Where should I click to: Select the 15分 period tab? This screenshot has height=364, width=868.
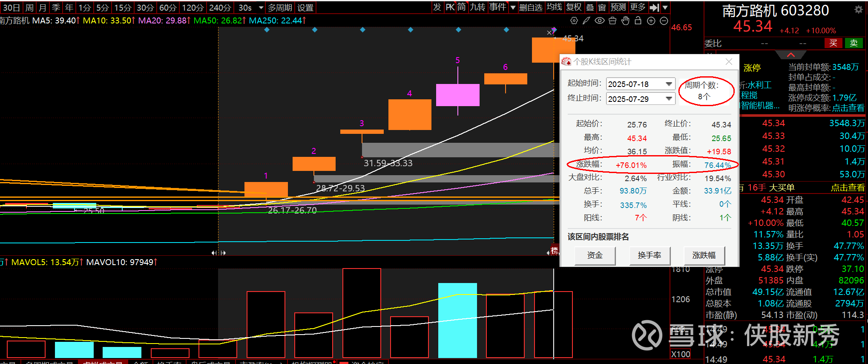point(123,8)
